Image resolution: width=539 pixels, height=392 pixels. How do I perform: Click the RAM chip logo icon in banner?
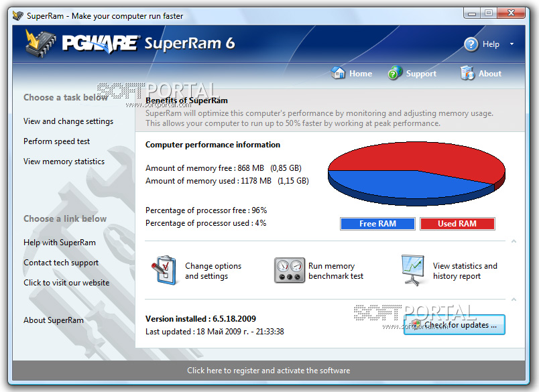[41, 44]
